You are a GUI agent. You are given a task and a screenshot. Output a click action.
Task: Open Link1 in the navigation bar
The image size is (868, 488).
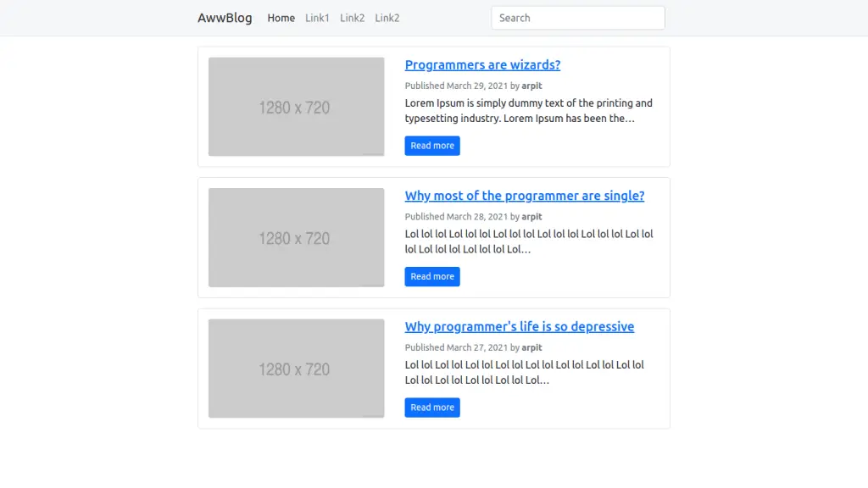(x=317, y=18)
